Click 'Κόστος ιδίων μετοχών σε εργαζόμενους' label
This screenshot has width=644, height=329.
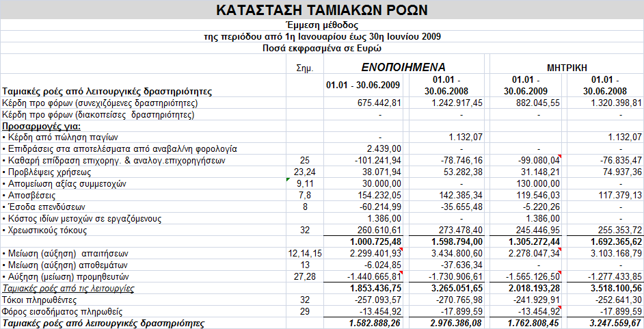coord(82,218)
